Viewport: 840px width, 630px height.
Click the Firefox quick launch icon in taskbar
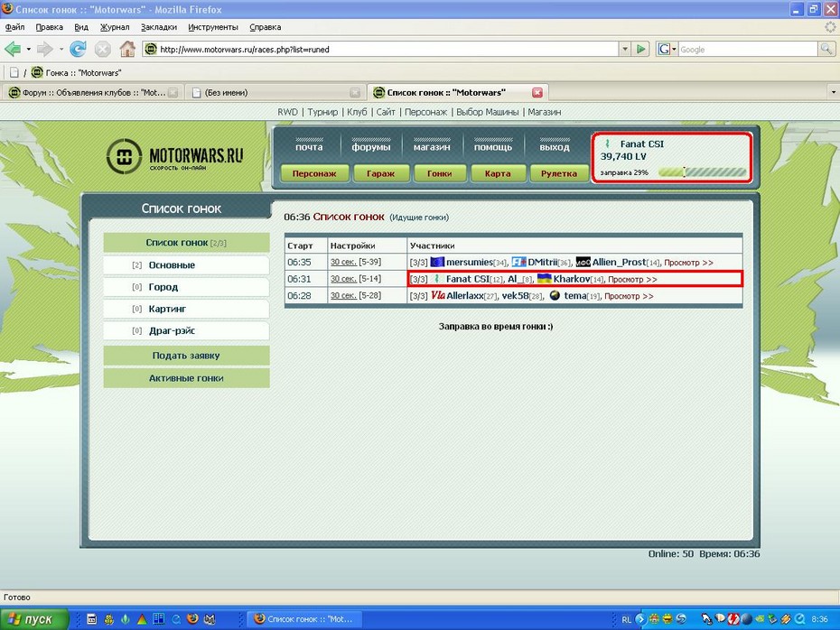(193, 619)
